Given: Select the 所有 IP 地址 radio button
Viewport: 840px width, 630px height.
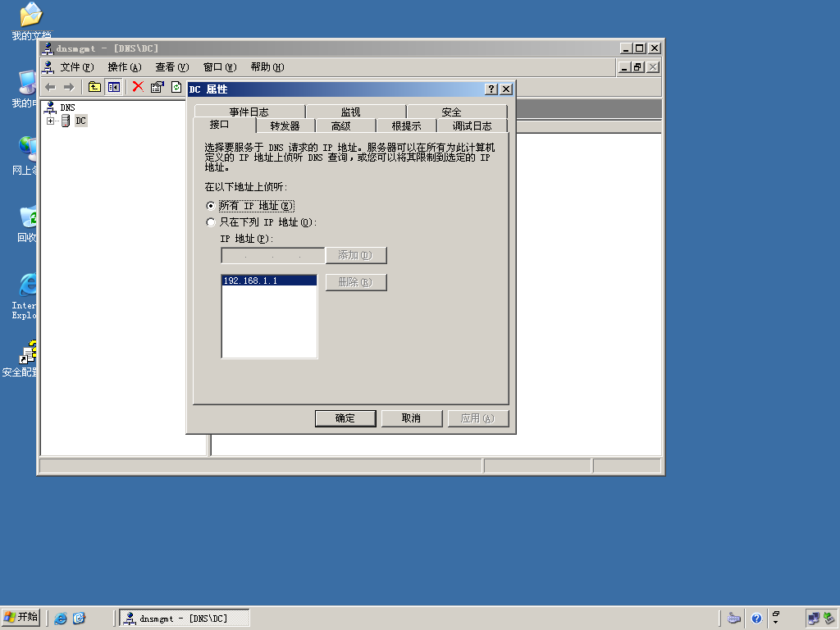Looking at the screenshot, I should [211, 206].
